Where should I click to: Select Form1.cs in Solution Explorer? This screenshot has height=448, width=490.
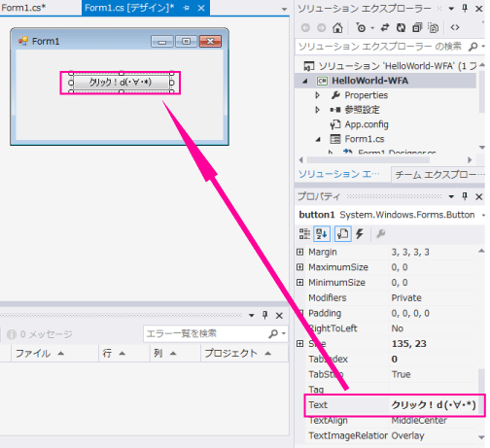point(365,139)
